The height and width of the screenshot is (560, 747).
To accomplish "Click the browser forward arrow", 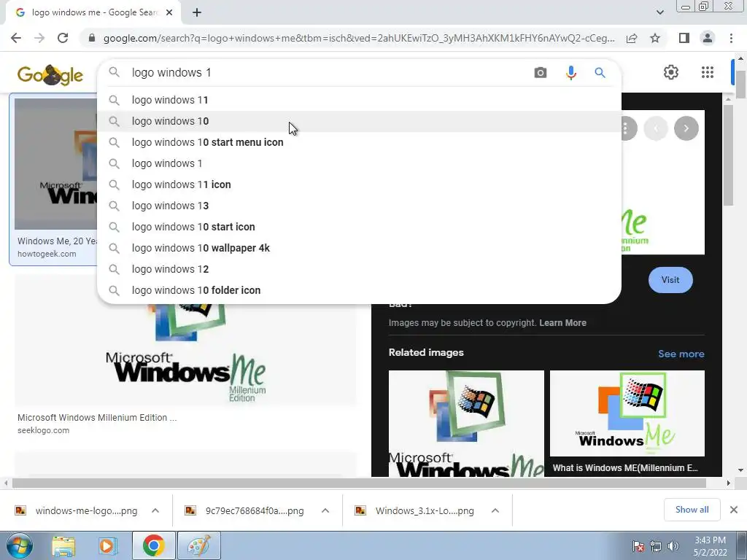I will pyautogui.click(x=39, y=38).
